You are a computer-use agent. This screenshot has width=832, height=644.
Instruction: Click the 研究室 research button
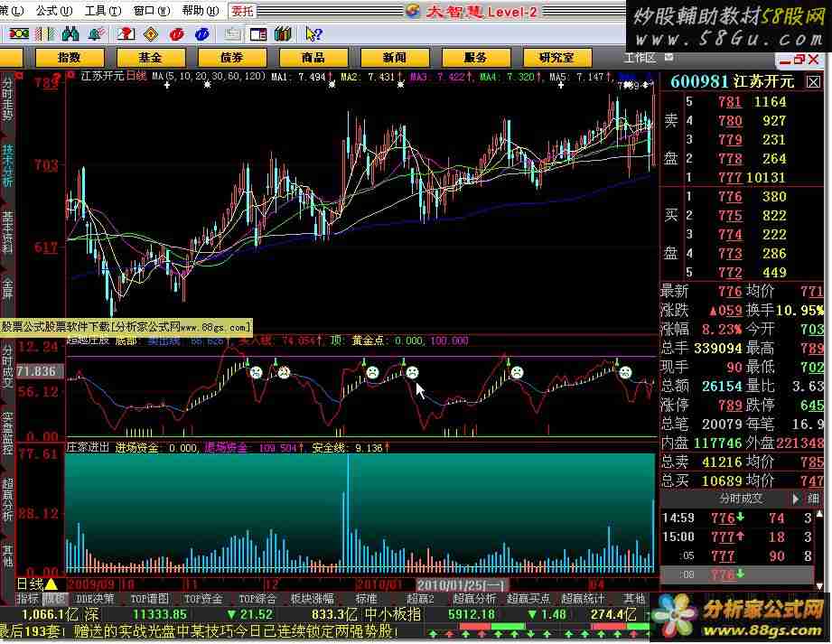[556, 57]
